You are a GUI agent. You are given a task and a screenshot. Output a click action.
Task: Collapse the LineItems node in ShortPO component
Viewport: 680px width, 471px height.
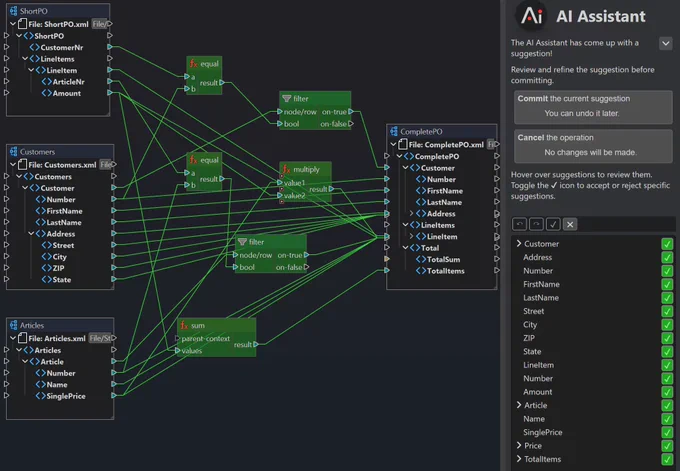click(x=25, y=59)
